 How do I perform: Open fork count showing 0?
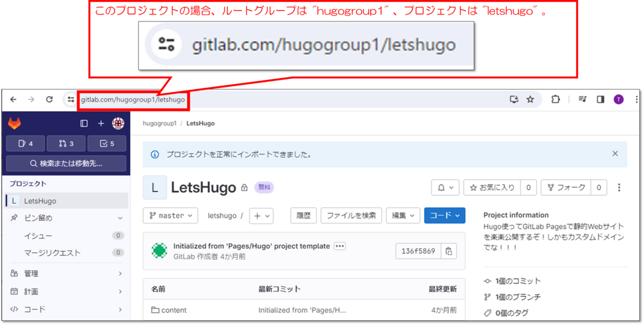click(599, 187)
